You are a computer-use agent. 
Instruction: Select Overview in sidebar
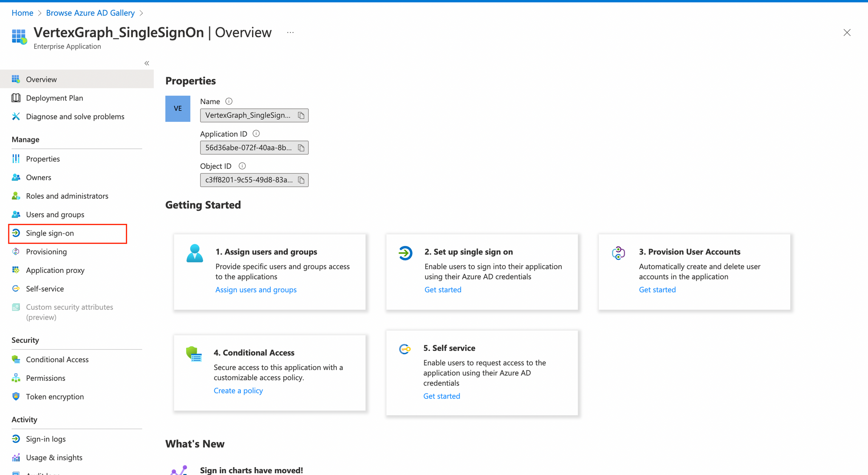(77, 79)
